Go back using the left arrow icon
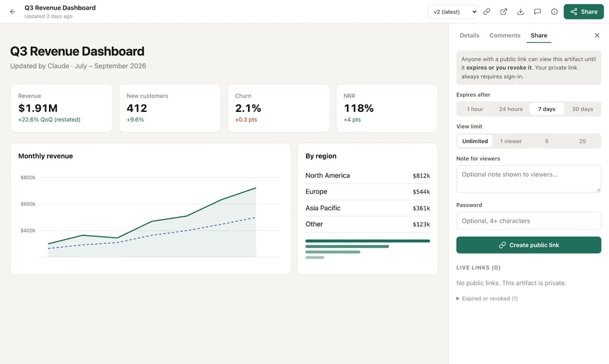Image resolution: width=609 pixels, height=364 pixels. [13, 12]
